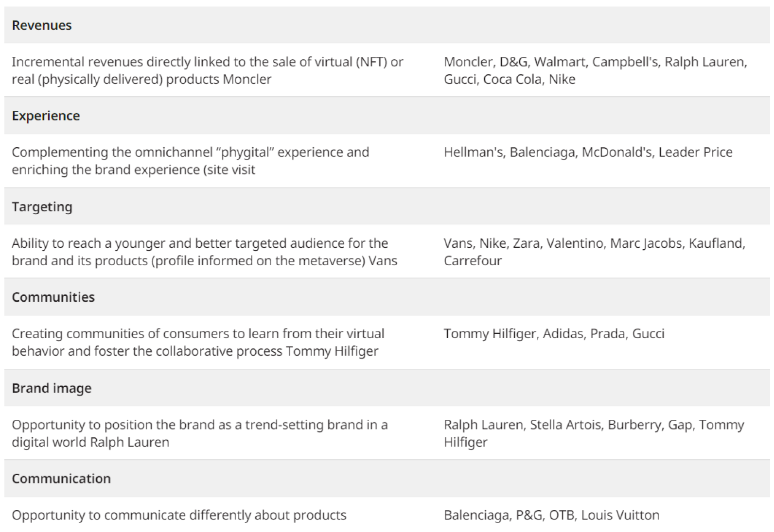The width and height of the screenshot is (774, 532).
Task: Click the Revenues section header row
Action: (42, 25)
